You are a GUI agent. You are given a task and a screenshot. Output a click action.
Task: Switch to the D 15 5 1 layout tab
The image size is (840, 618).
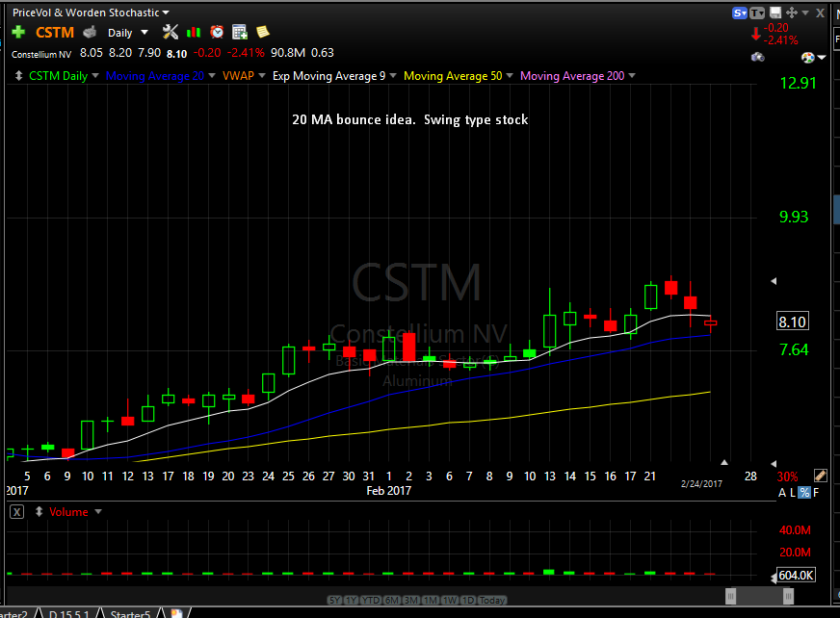pos(68,614)
